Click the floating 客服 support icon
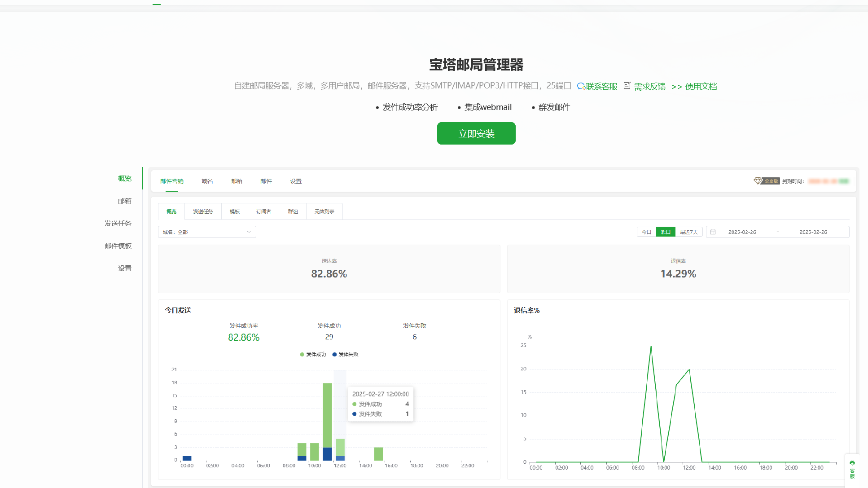 (852, 470)
